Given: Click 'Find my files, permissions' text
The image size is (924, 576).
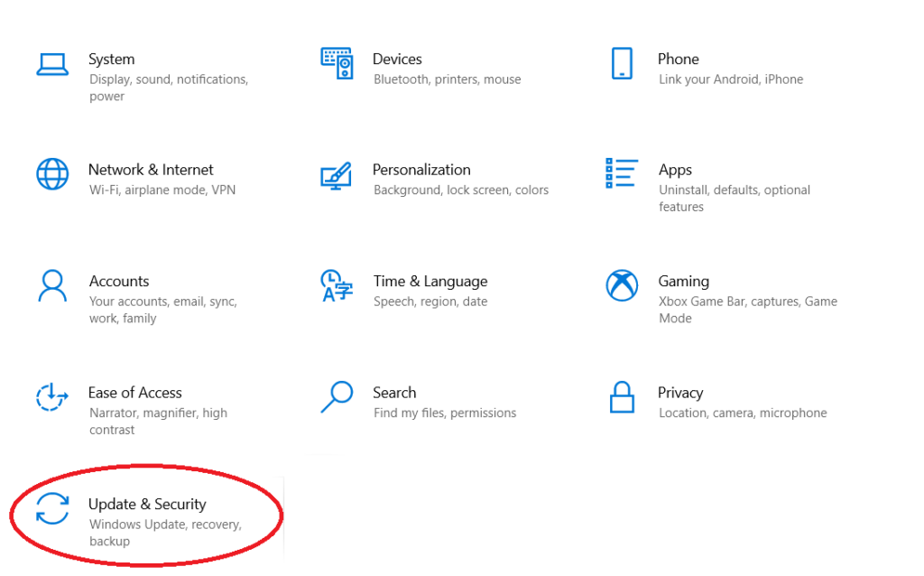Looking at the screenshot, I should pyautogui.click(x=445, y=413).
